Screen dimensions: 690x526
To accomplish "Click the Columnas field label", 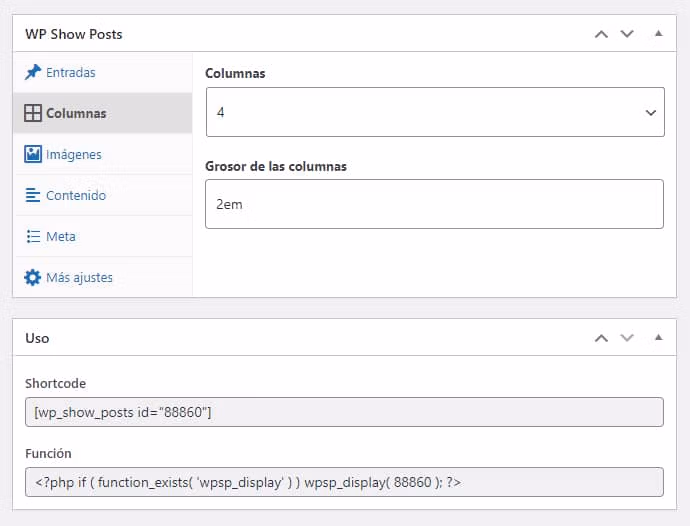I will (235, 73).
